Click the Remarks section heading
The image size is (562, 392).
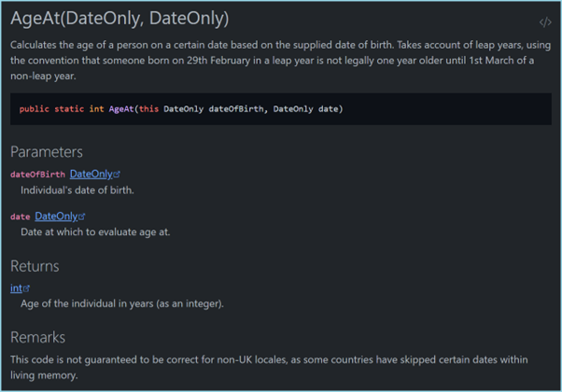tap(37, 337)
